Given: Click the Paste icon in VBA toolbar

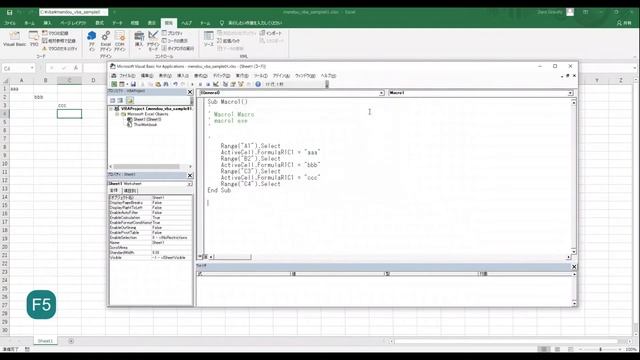Looking at the screenshot, I should pos(158,84).
